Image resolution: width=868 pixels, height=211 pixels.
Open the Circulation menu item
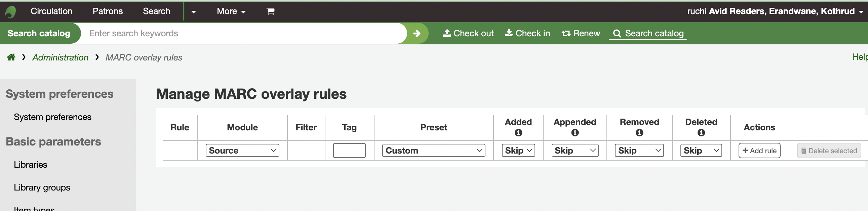click(51, 11)
